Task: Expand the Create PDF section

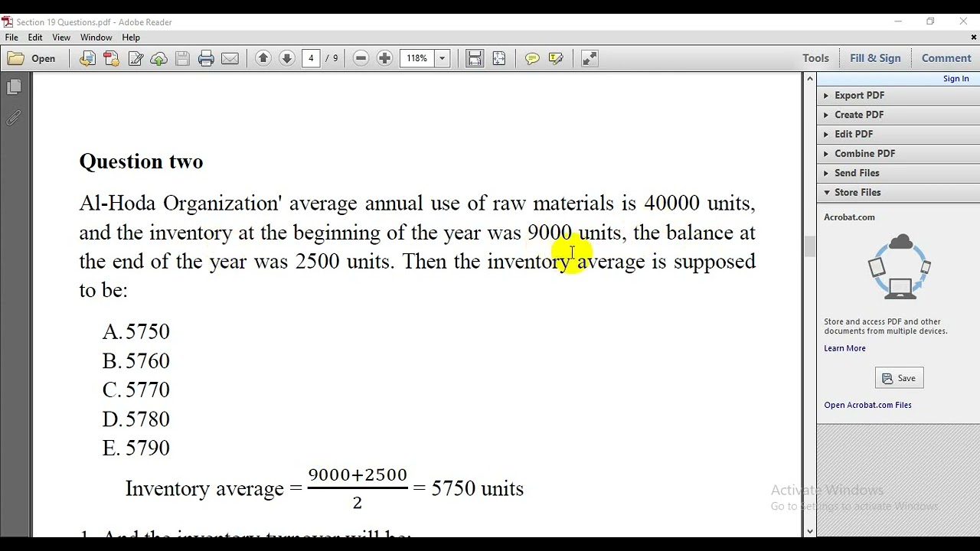Action: pos(898,115)
